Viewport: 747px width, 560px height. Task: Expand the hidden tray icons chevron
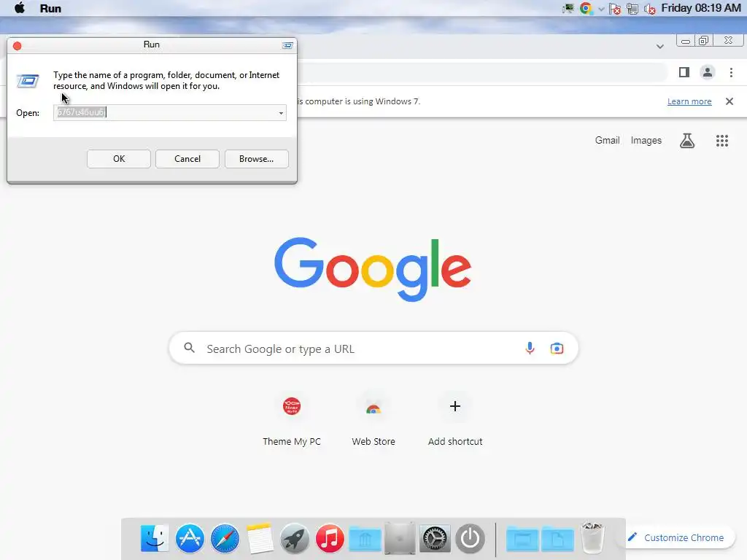click(601, 9)
